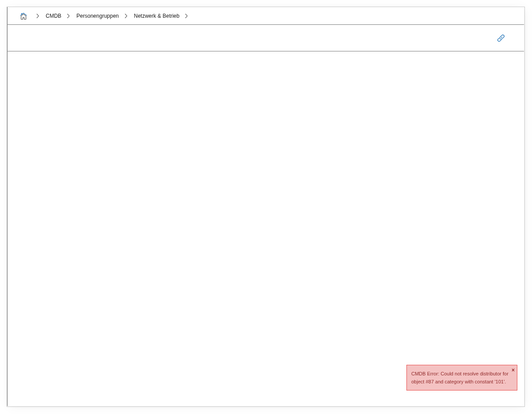Screen dimensions: 532x414
Task: Select the Netzwerk & Betrieb breadcrumb
Action: 156,16
